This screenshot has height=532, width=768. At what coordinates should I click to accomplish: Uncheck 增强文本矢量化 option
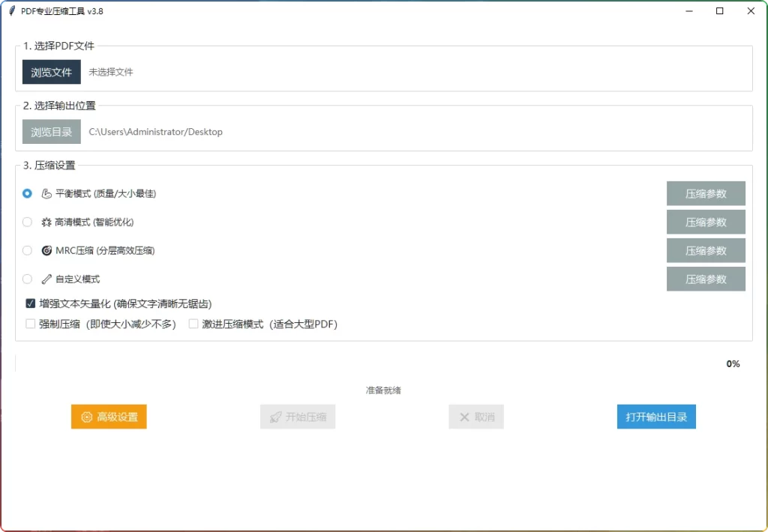point(30,303)
